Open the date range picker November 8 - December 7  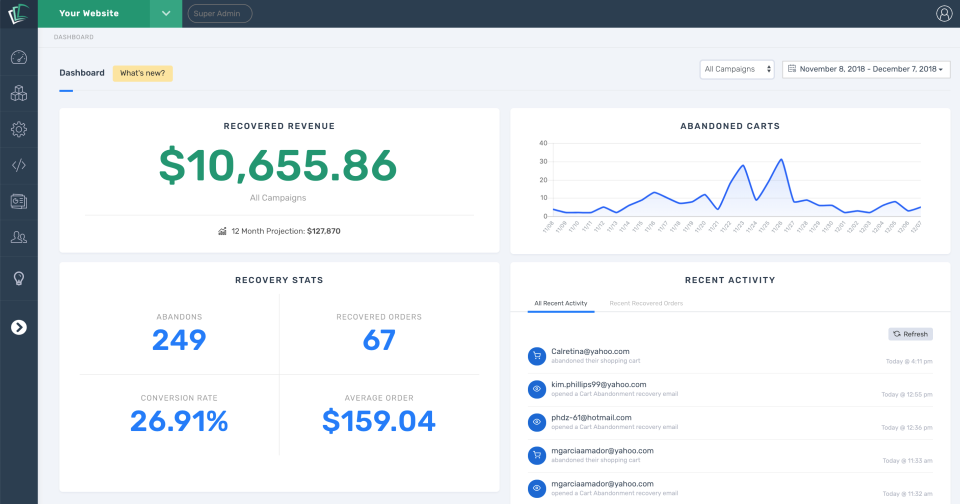coord(866,69)
